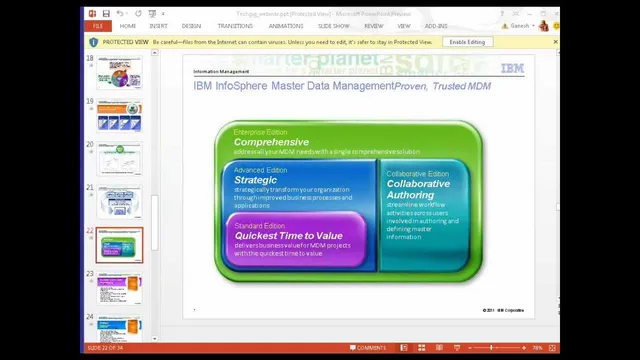The image size is (640, 360).
Task: Start slideshow from beginning via toolbar icon
Action: pyautogui.click(x=152, y=14)
